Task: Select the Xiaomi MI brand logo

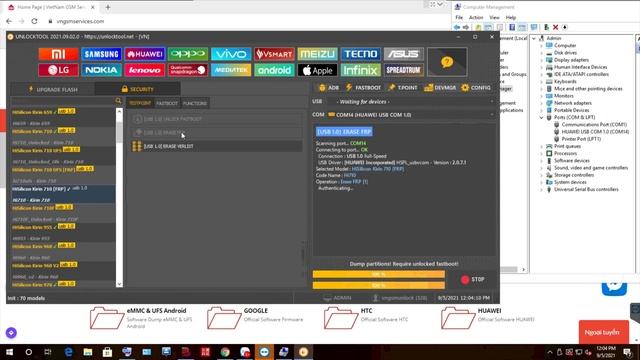Action: 58,54
